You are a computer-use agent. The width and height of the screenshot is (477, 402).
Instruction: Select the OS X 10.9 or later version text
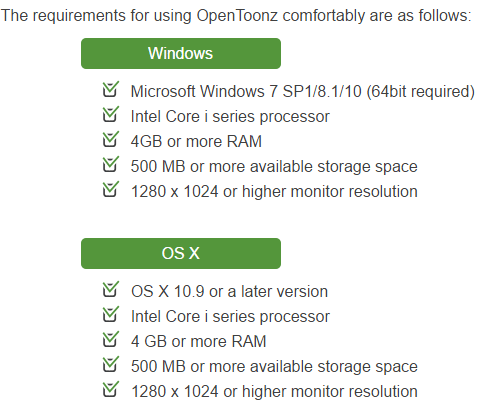coord(229,291)
